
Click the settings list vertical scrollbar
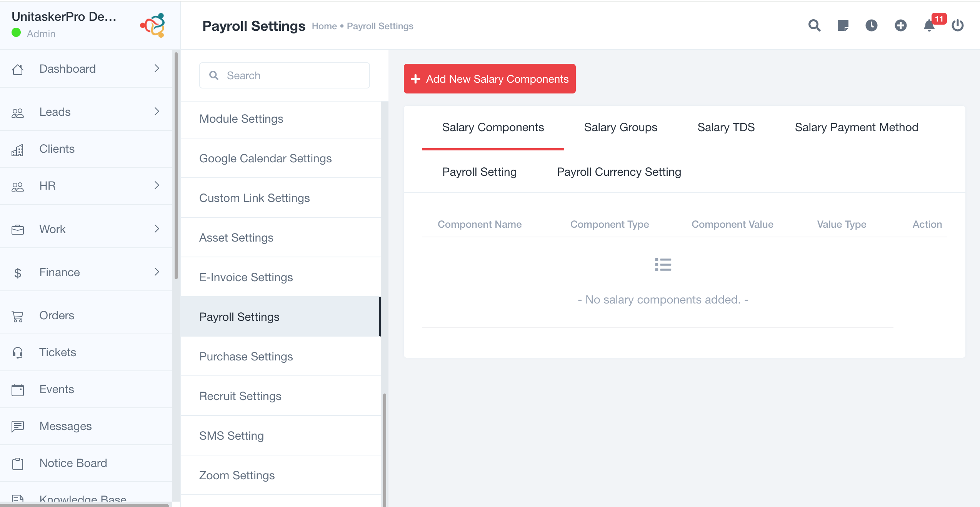(x=385, y=449)
